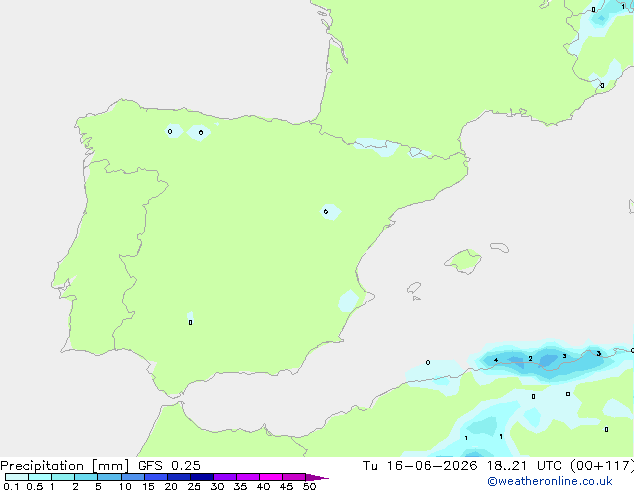
Task: Click the 20–25 mm legend swatch
Action: coord(178,477)
